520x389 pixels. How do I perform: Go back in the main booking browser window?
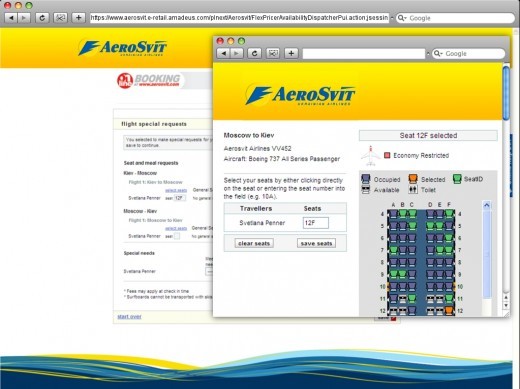pos(11,18)
